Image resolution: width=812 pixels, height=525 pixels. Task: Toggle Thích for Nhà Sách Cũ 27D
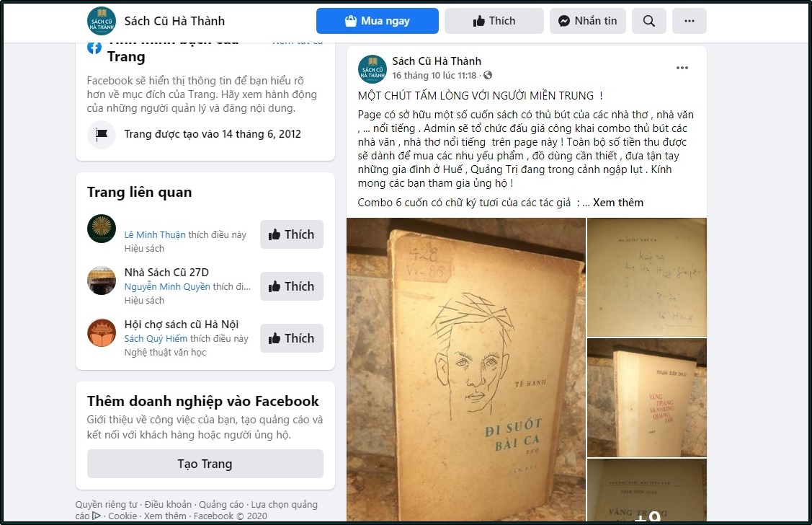292,286
